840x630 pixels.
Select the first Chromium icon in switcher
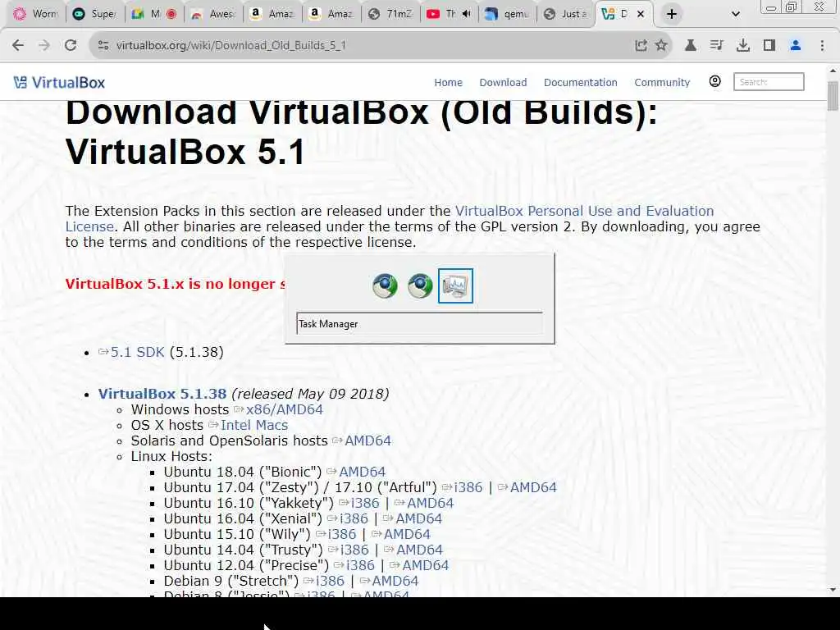[385, 285]
